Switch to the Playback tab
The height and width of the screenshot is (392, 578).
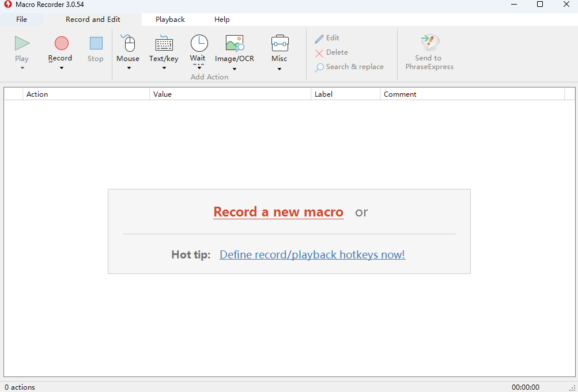pos(170,20)
